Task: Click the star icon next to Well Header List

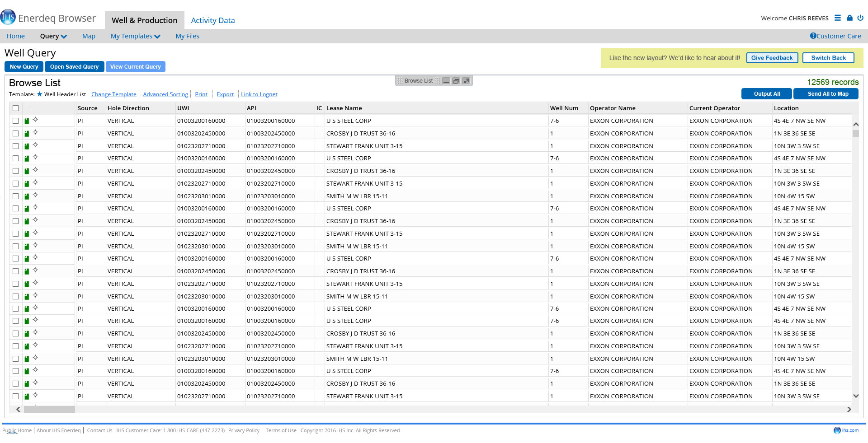Action: click(x=40, y=94)
